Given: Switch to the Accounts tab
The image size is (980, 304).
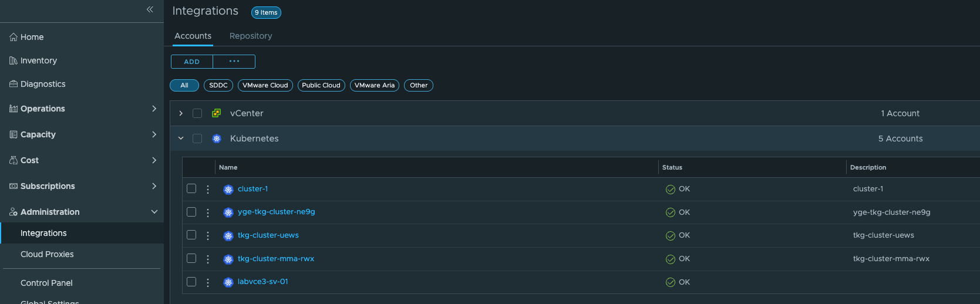Looking at the screenshot, I should coord(193,36).
